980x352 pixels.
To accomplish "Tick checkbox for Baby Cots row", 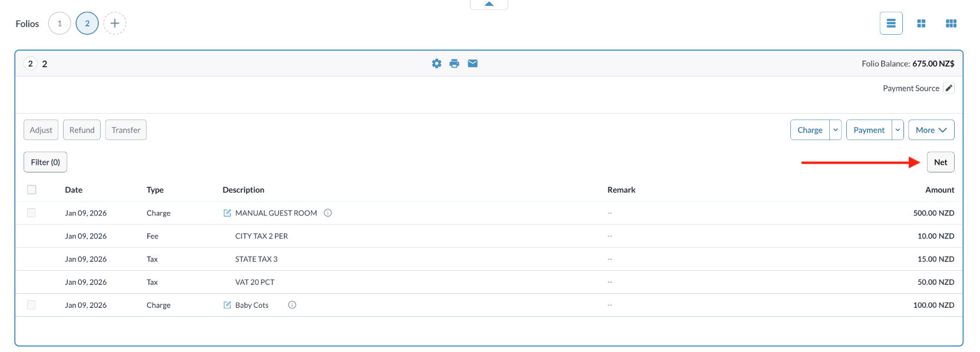I will (31, 305).
